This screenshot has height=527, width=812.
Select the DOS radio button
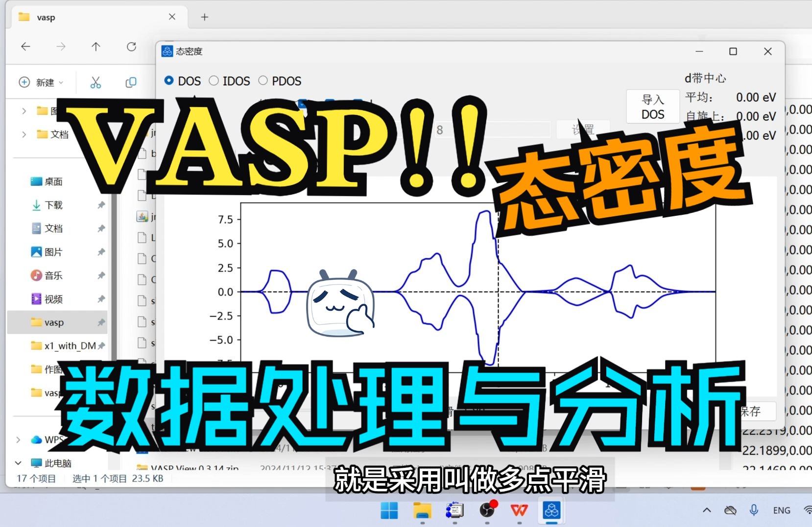pyautogui.click(x=169, y=81)
